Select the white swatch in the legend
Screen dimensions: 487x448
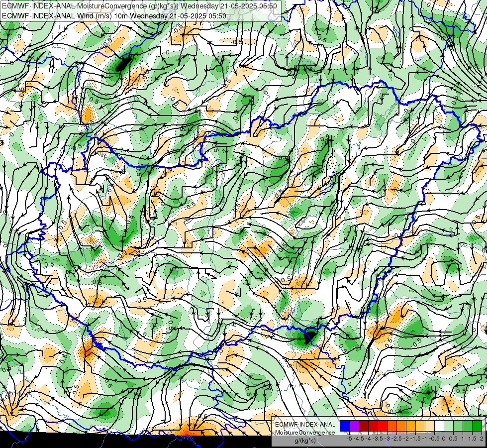(x=439, y=426)
